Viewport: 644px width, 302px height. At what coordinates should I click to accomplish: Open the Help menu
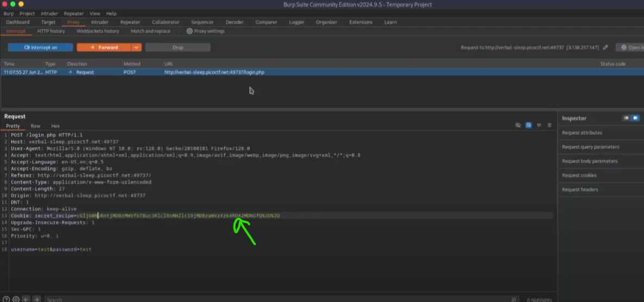111,14
